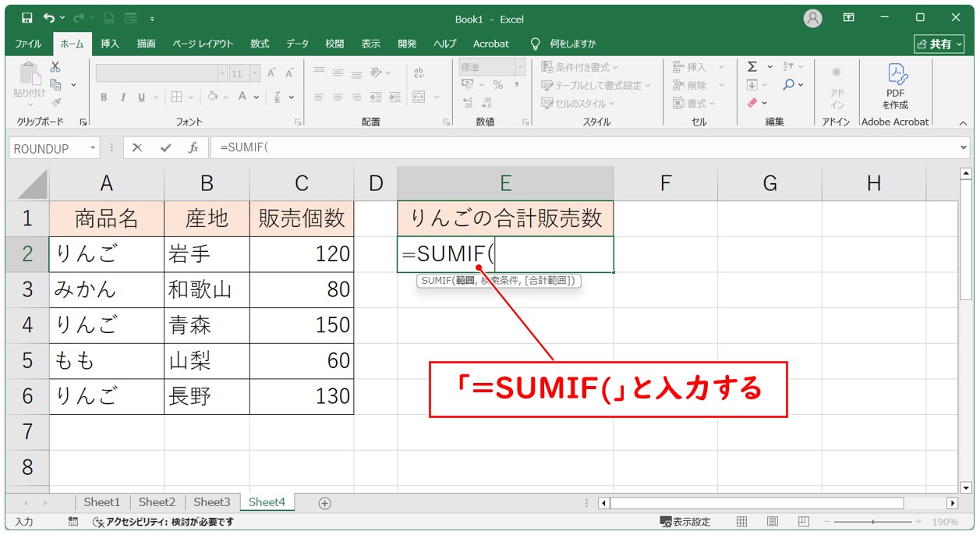980x535 pixels.
Task: Click the zoom slider in status bar
Action: pos(872,522)
